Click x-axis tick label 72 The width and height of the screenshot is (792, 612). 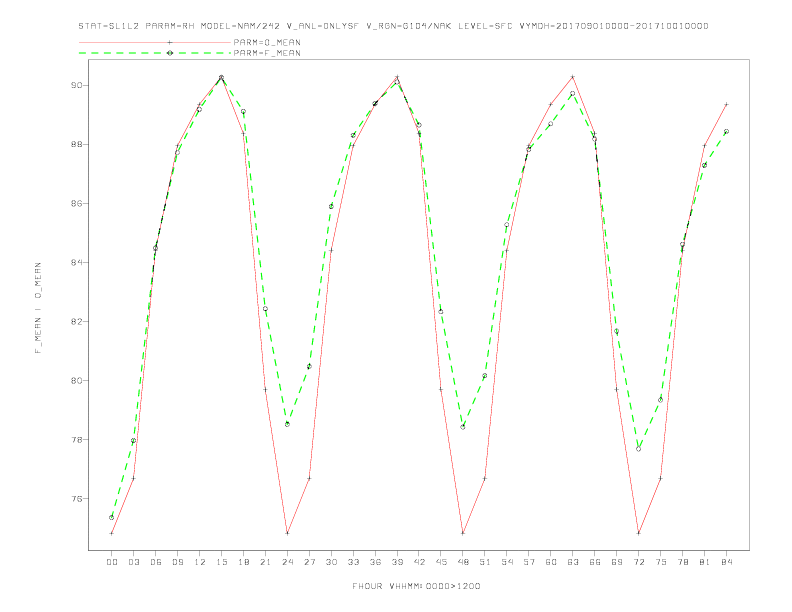[x=638, y=562]
